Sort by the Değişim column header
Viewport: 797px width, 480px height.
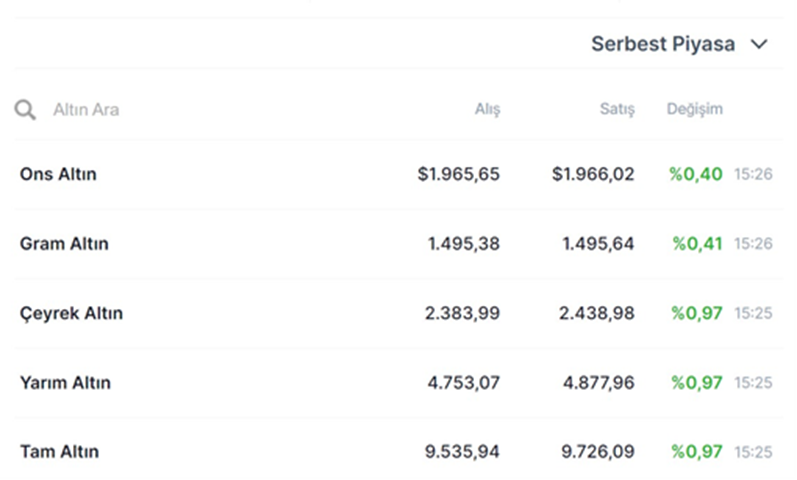(694, 109)
